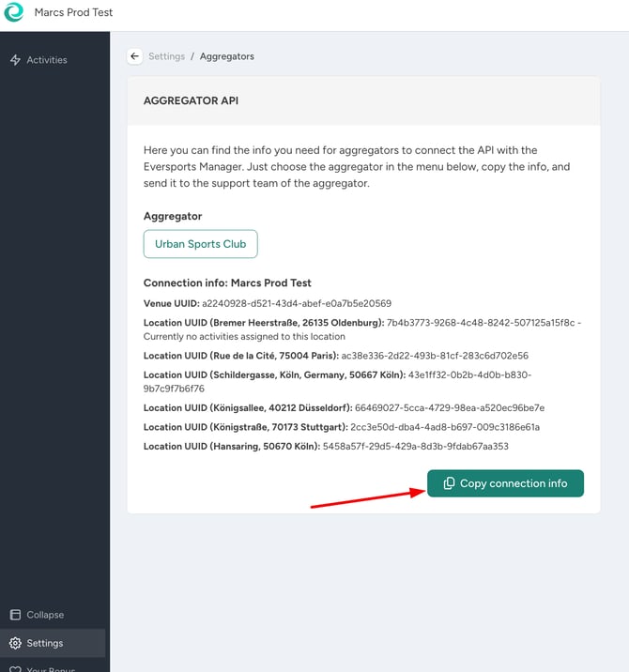Click the Venue UUID value
The width and height of the screenshot is (629, 672).
coord(297,303)
